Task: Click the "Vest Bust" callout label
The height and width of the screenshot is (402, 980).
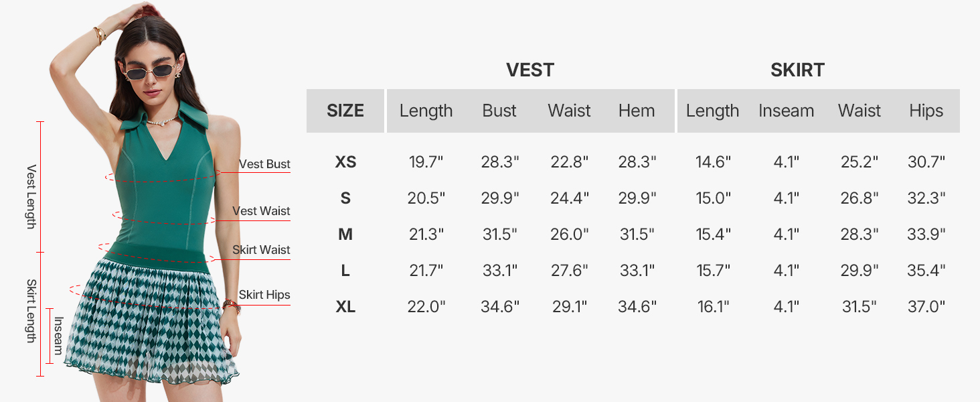Action: point(264,164)
